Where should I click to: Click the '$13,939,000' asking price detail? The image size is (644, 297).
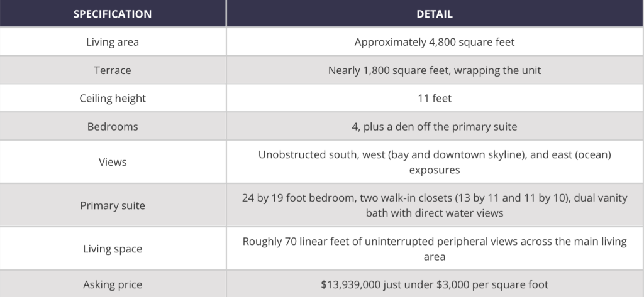point(435,284)
